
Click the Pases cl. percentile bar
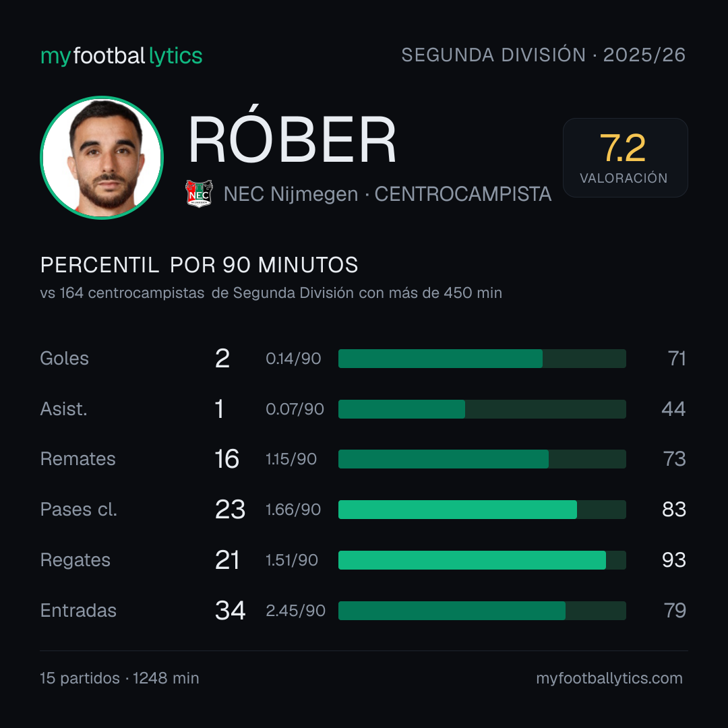pyautogui.click(x=482, y=510)
